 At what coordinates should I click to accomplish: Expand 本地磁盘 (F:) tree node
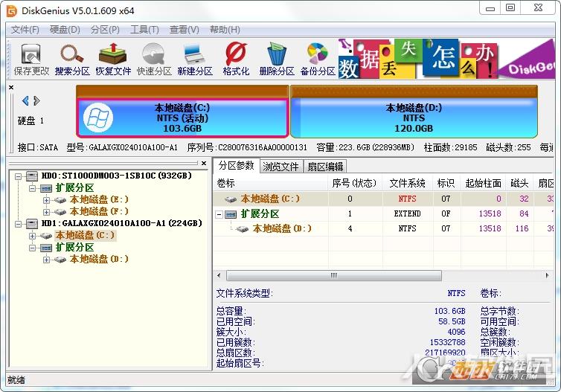click(46, 212)
